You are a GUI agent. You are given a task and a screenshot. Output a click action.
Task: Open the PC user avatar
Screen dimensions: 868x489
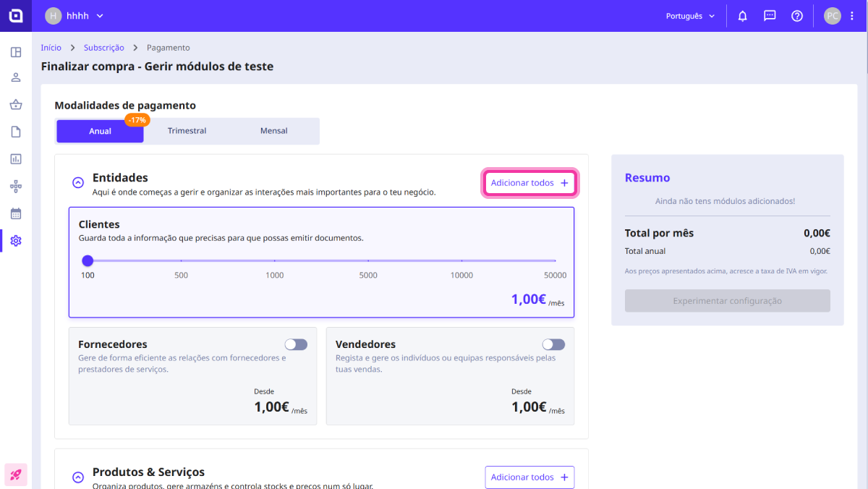832,16
